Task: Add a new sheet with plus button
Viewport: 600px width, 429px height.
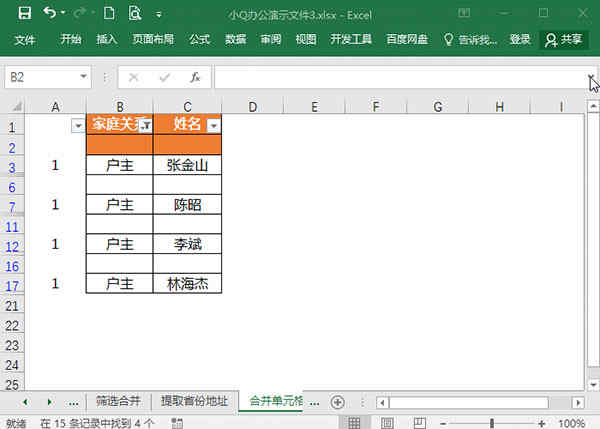Action: (338, 402)
